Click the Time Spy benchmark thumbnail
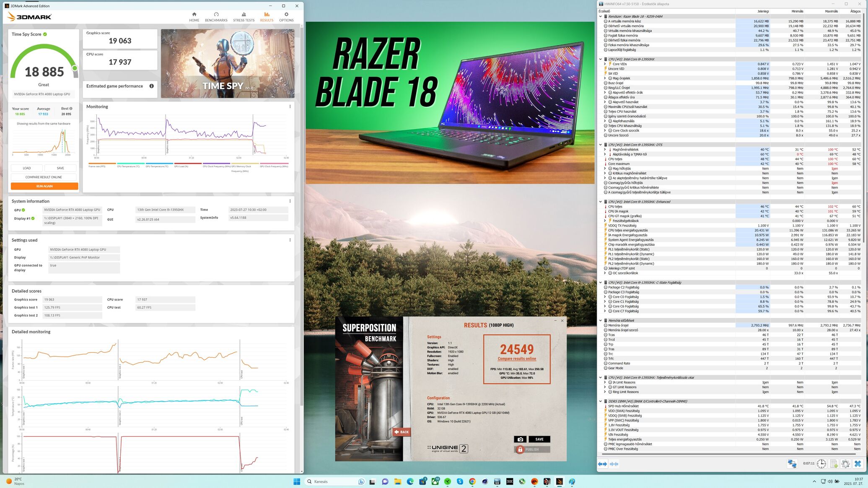This screenshot has height=488, width=868. point(228,63)
